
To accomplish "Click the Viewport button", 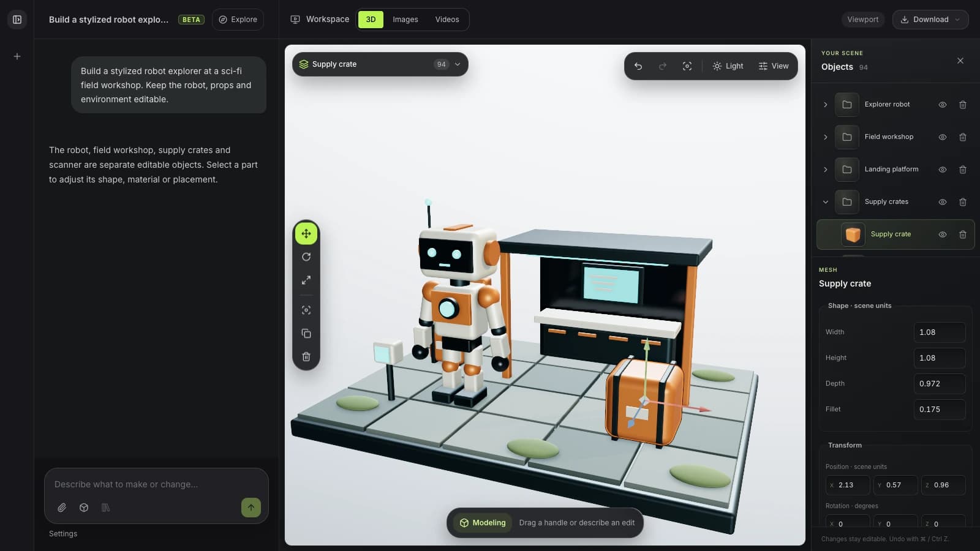I will pyautogui.click(x=862, y=20).
